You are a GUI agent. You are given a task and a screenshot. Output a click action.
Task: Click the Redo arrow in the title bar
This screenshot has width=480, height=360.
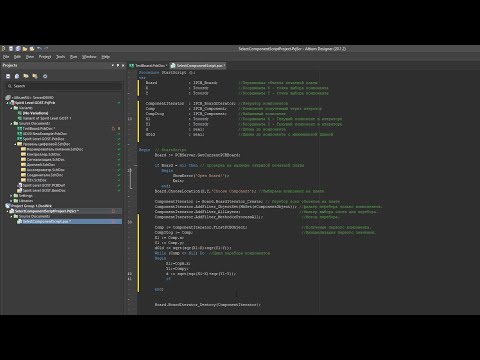tap(46, 49)
